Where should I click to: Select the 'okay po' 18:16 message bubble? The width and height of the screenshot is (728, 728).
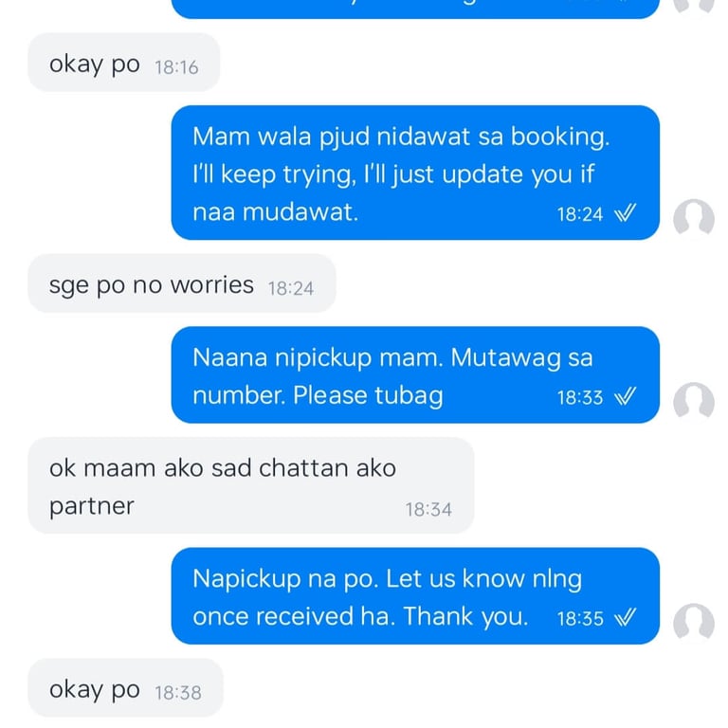pyautogui.click(x=123, y=63)
